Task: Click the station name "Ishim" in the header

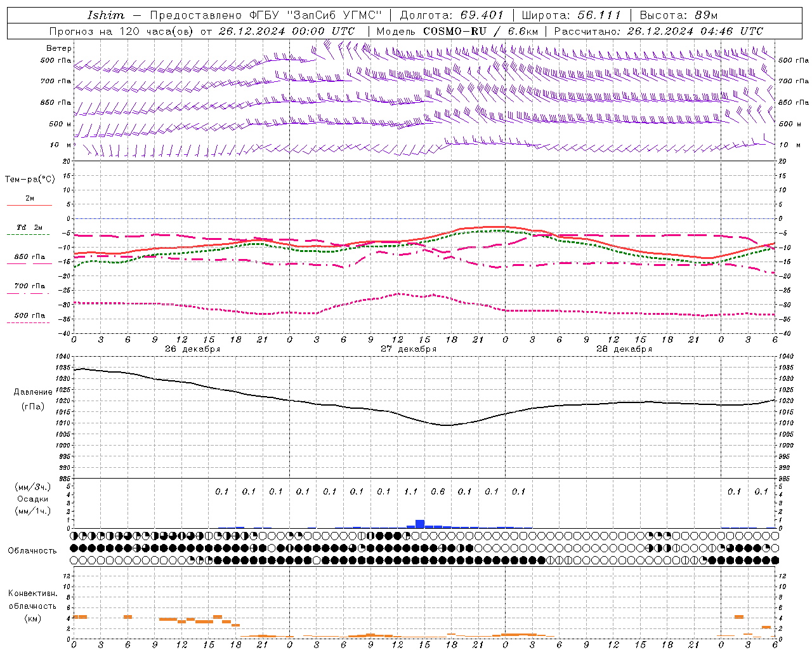Action: pos(105,15)
